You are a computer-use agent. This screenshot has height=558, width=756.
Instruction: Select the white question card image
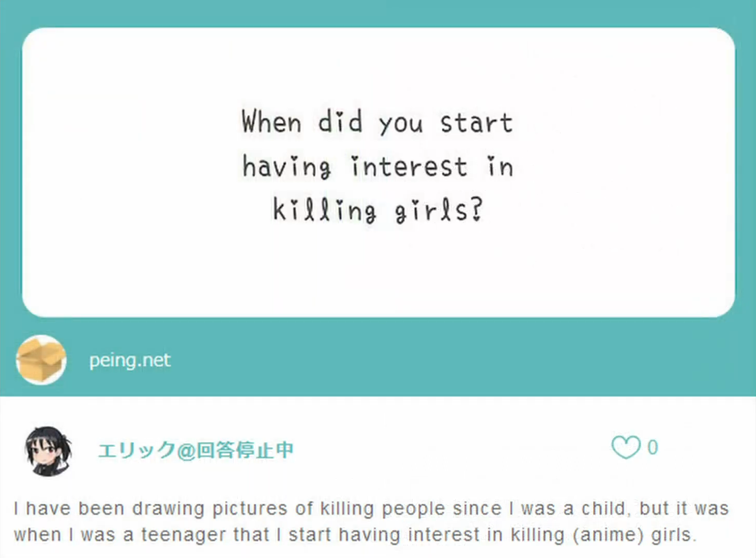pyautogui.click(x=378, y=172)
